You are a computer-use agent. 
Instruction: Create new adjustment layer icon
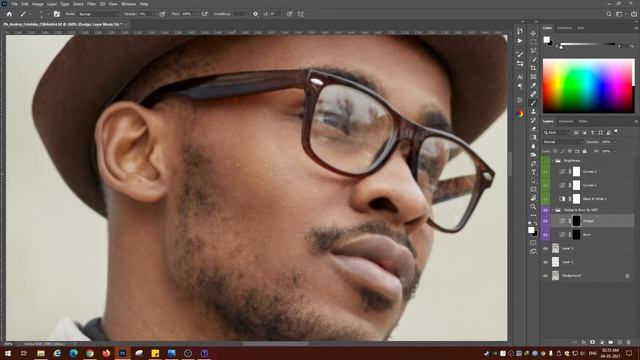[602, 342]
